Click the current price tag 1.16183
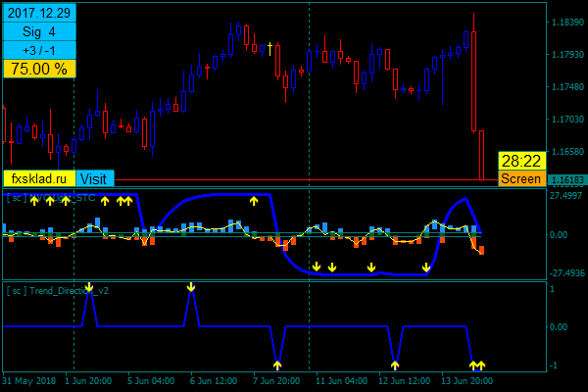 (x=567, y=180)
